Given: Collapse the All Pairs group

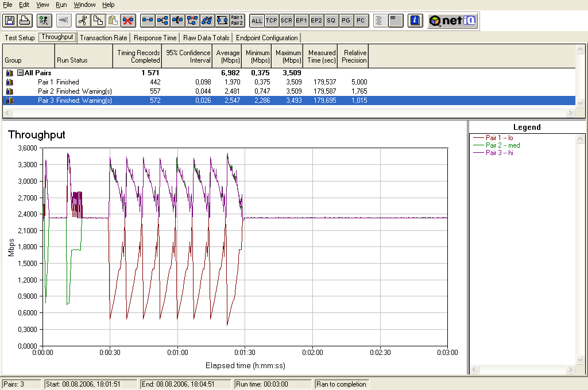Looking at the screenshot, I should pos(20,73).
